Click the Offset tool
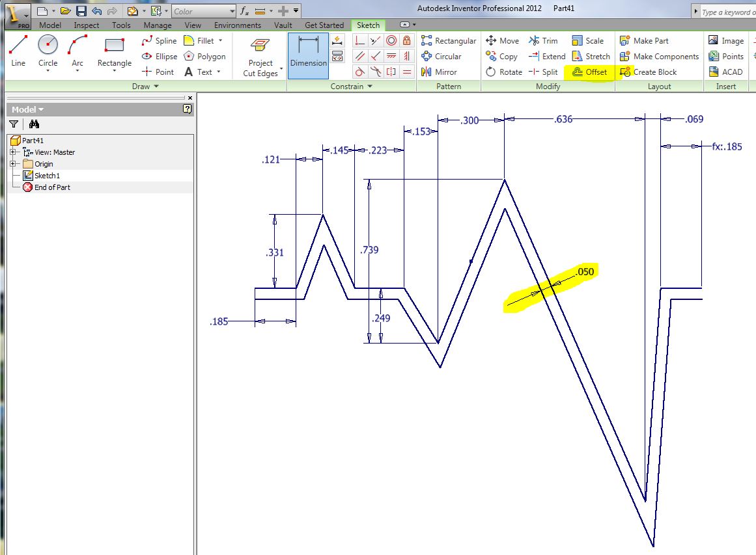The height and width of the screenshot is (555, 756). coord(589,72)
